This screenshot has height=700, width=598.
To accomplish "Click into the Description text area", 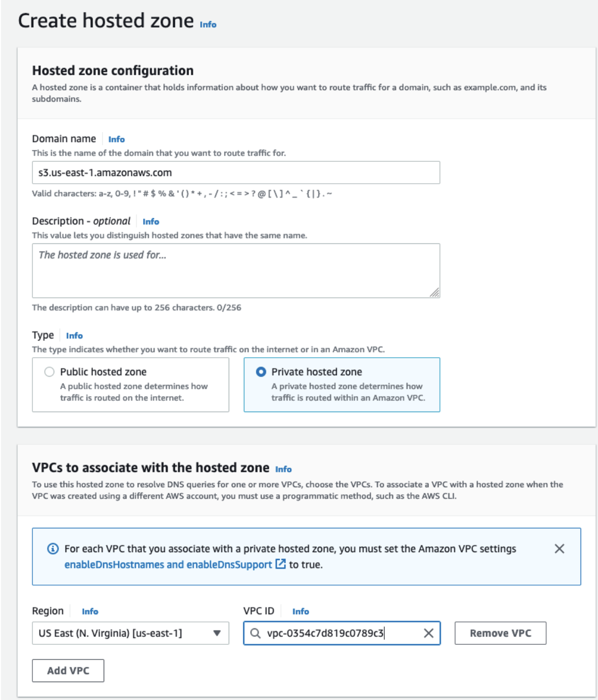I will (x=236, y=270).
